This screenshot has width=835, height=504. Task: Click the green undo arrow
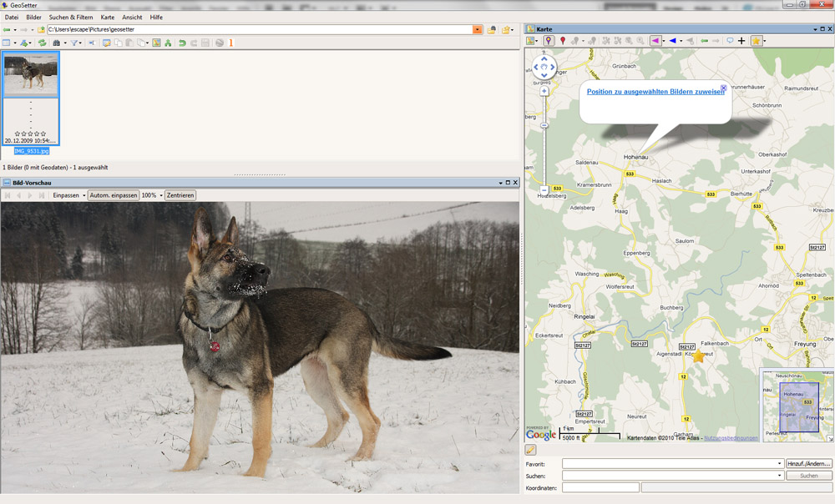pyautogui.click(x=182, y=43)
